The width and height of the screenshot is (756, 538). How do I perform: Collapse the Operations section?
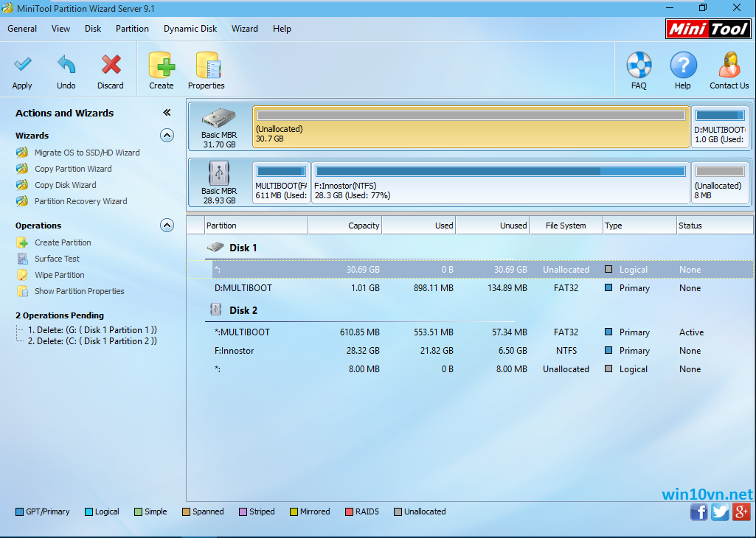167,225
